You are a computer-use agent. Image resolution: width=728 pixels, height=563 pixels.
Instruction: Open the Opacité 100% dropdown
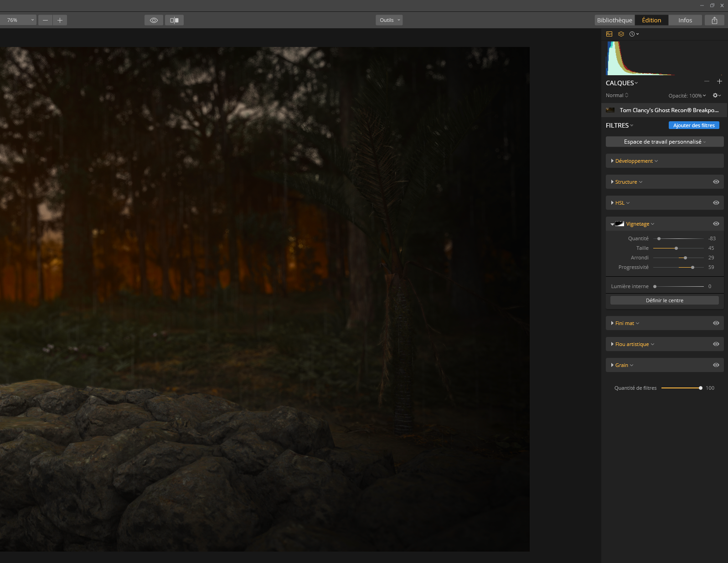pos(687,96)
